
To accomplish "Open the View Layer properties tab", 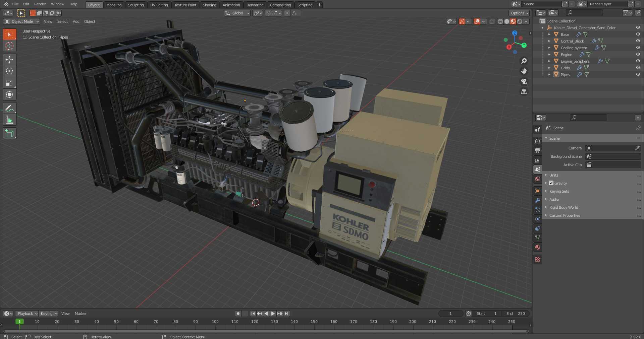I will pyautogui.click(x=538, y=160).
